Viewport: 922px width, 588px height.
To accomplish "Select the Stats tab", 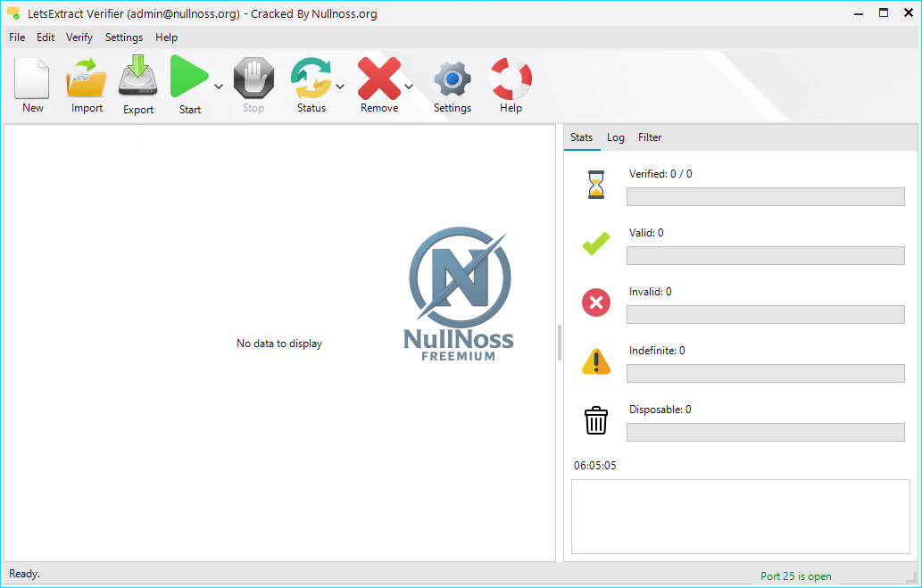I will (581, 137).
